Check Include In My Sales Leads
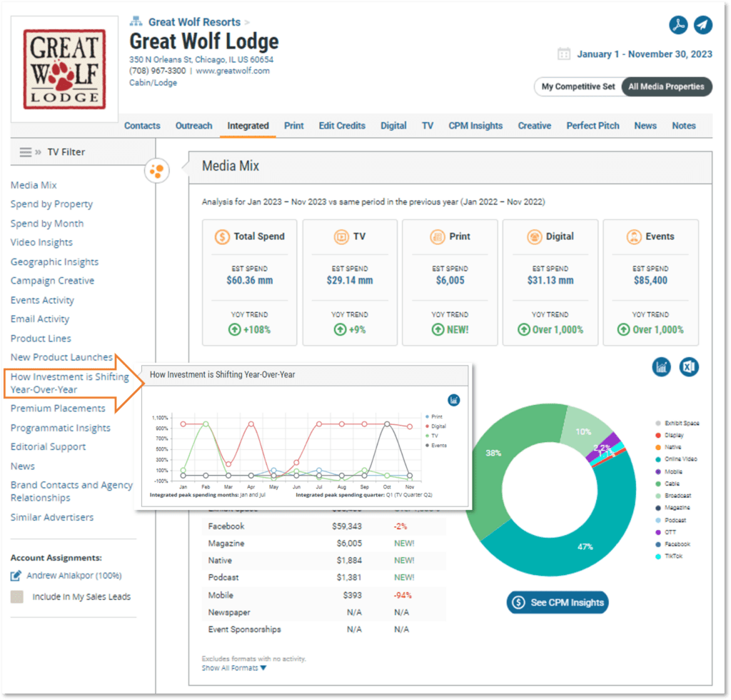This screenshot has height=700, width=731. [x=17, y=597]
